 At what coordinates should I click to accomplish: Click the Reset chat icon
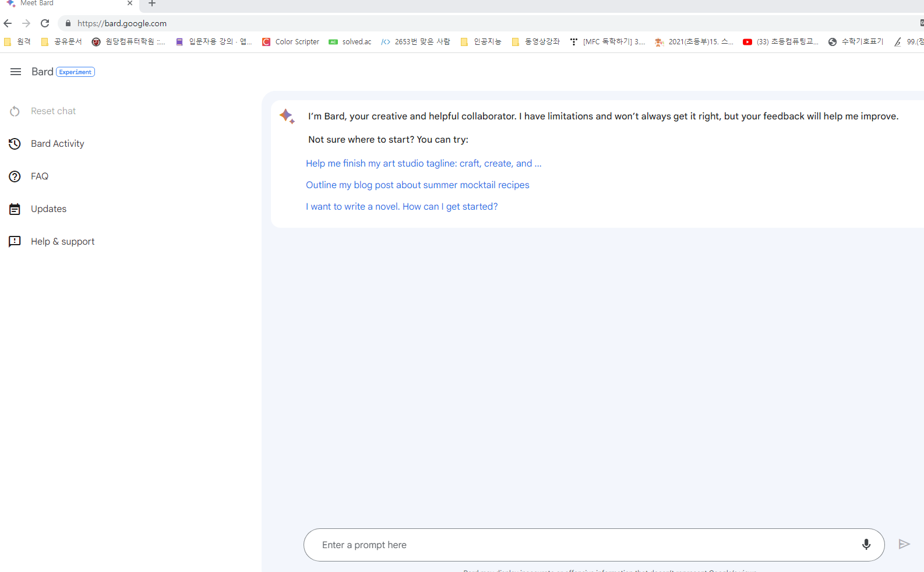(x=15, y=111)
